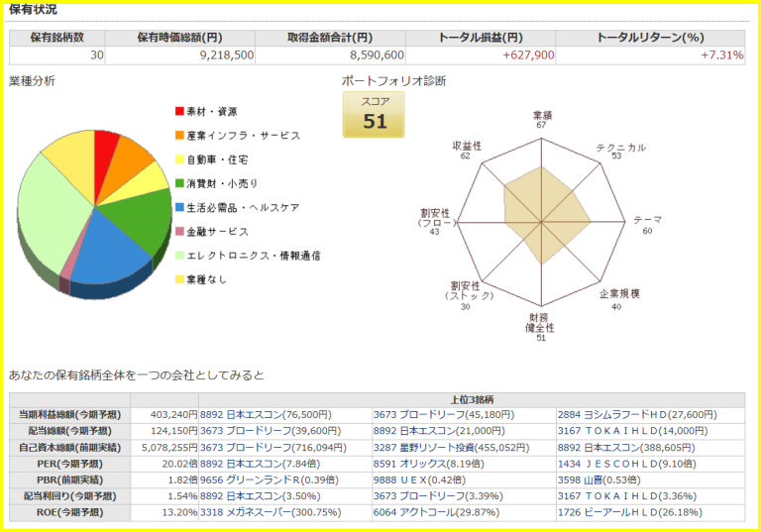The width and height of the screenshot is (761, 532).
Task: Click the 自己資本総額(前期実績) row label
Action: pyautogui.click(x=70, y=448)
